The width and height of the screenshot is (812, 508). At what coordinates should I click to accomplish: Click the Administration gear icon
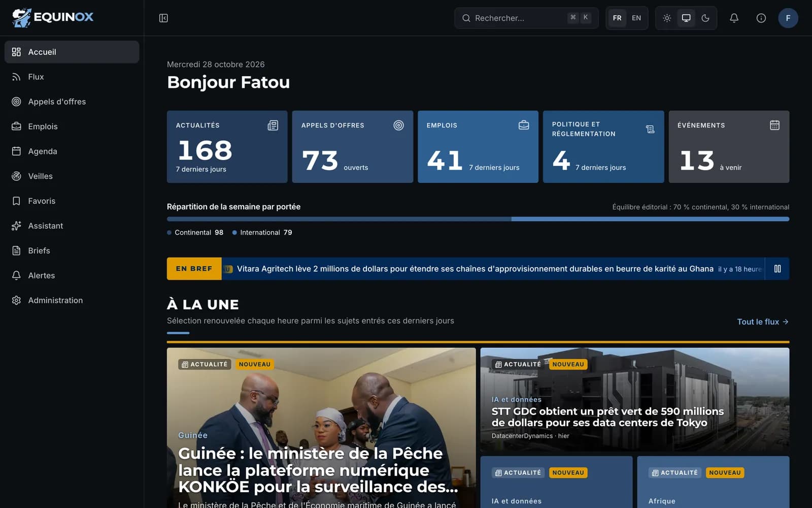coord(16,300)
